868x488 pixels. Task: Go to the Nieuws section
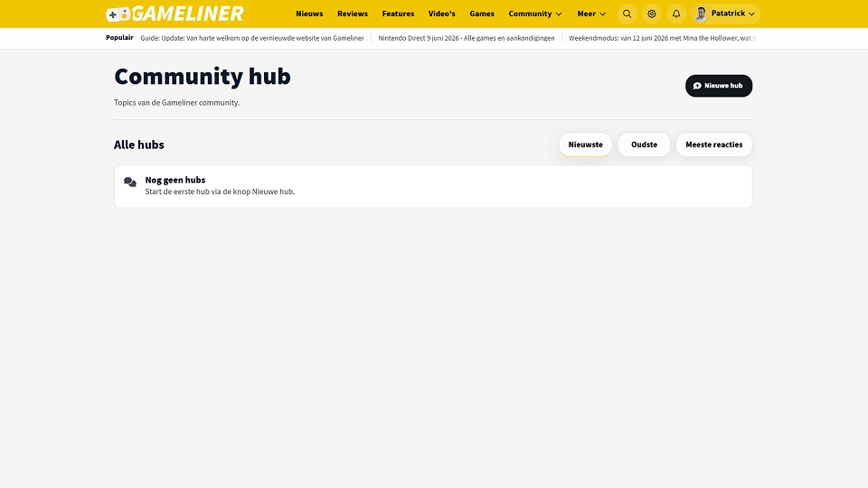pos(309,14)
